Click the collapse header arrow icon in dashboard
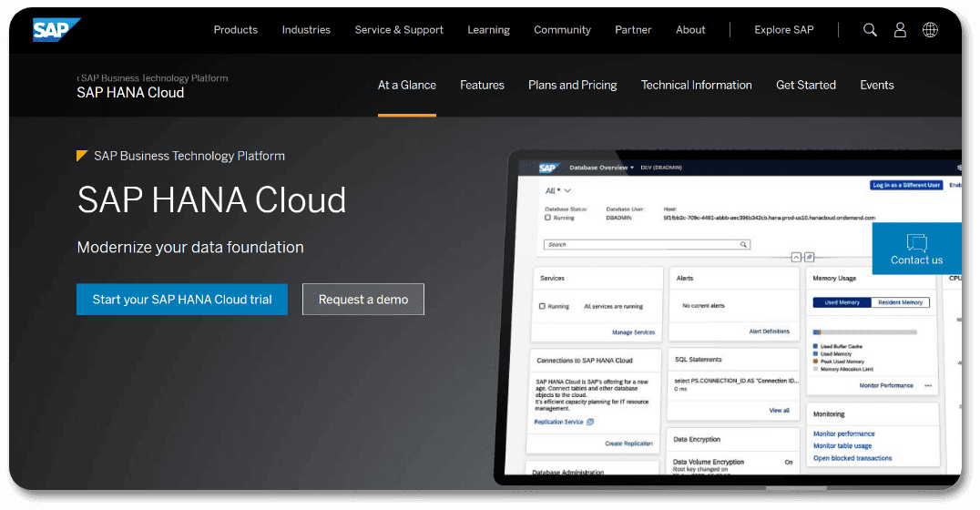 (796, 257)
